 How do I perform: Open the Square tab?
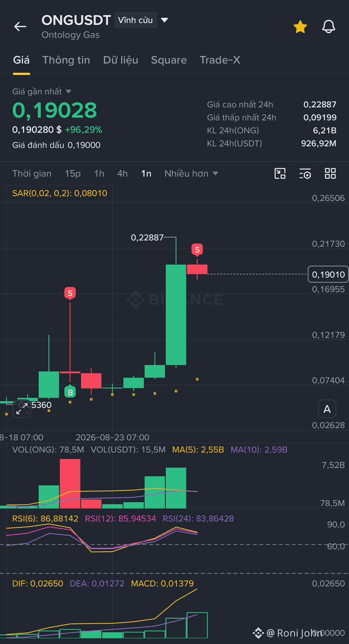(x=169, y=60)
